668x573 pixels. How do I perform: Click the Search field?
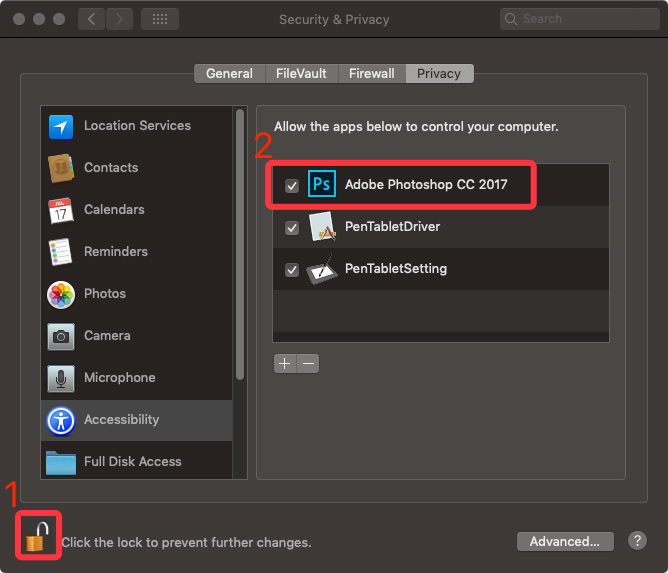tap(579, 19)
